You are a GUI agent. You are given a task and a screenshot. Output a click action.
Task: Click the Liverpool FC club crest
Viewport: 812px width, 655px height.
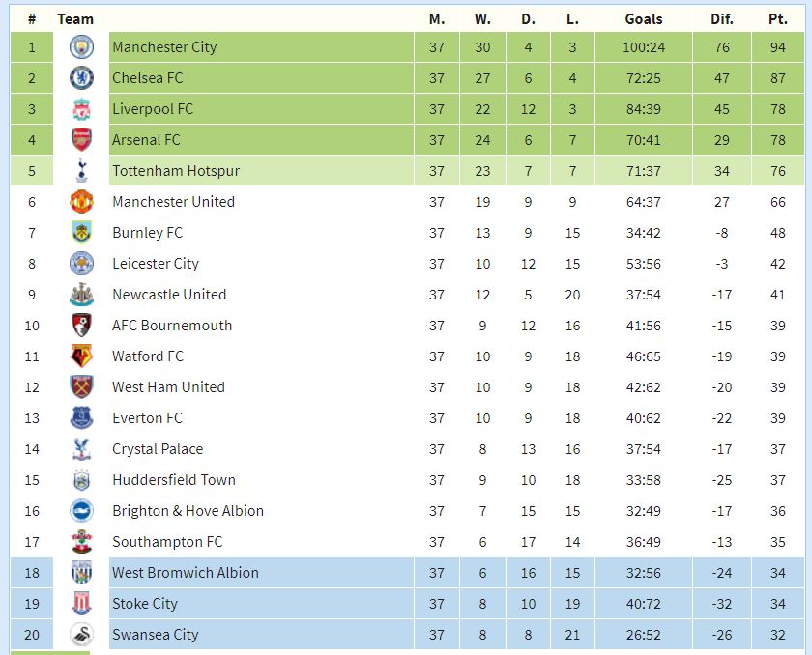click(81, 109)
